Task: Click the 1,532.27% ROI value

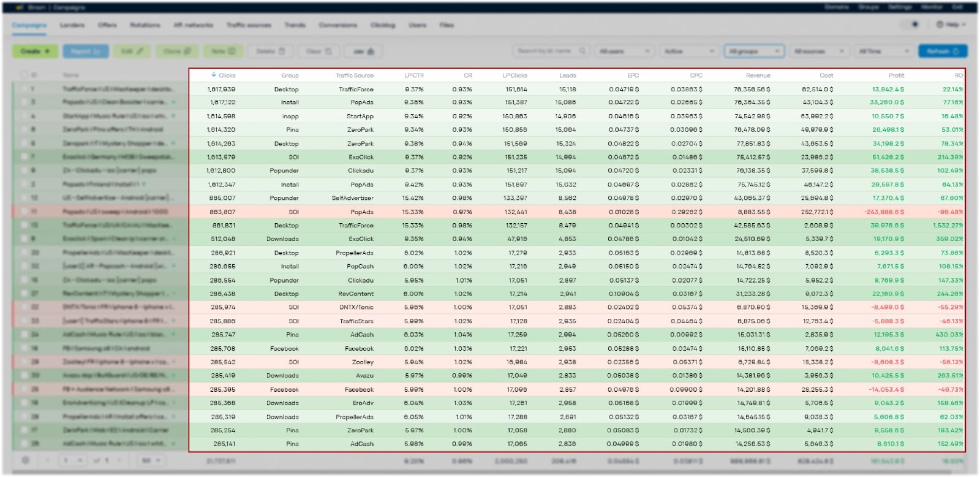Action: [x=948, y=225]
